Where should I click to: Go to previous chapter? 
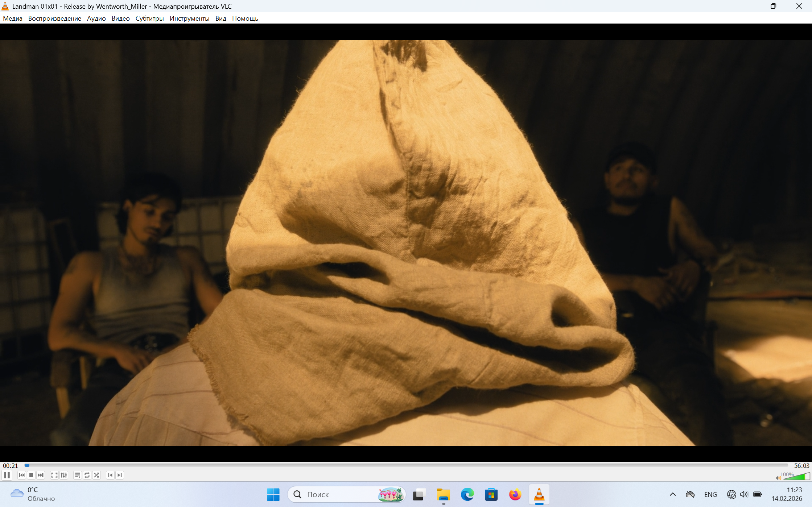[x=110, y=475]
